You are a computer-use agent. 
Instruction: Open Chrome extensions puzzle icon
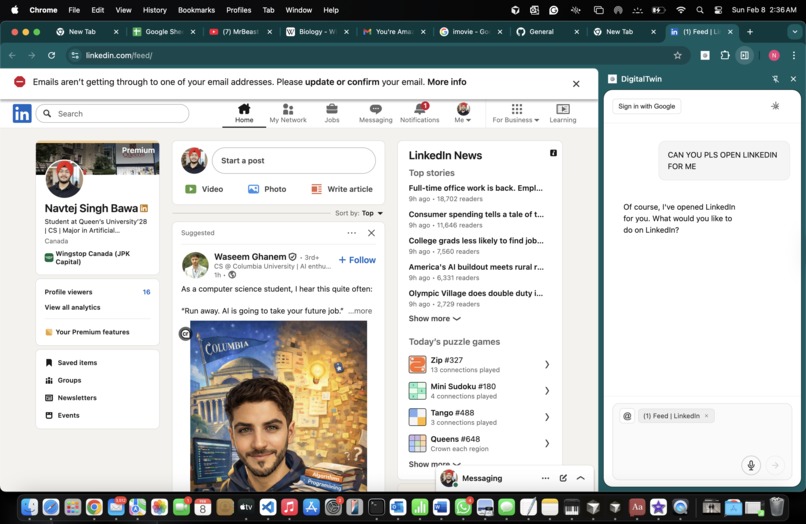pos(725,55)
